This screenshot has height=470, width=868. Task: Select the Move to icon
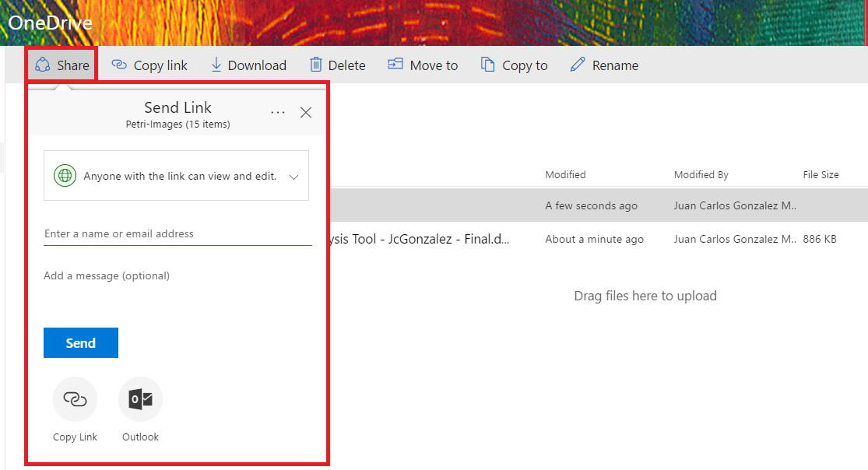[395, 65]
